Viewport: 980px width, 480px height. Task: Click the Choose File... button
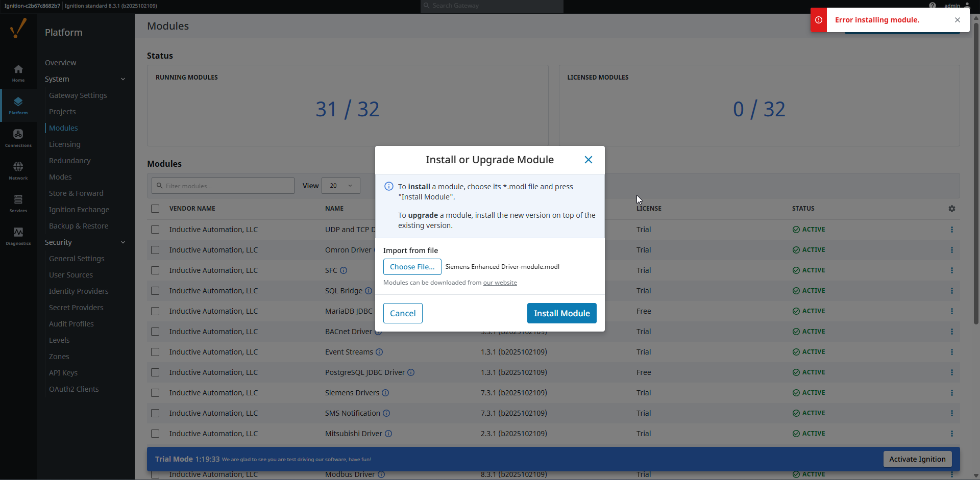click(x=412, y=267)
